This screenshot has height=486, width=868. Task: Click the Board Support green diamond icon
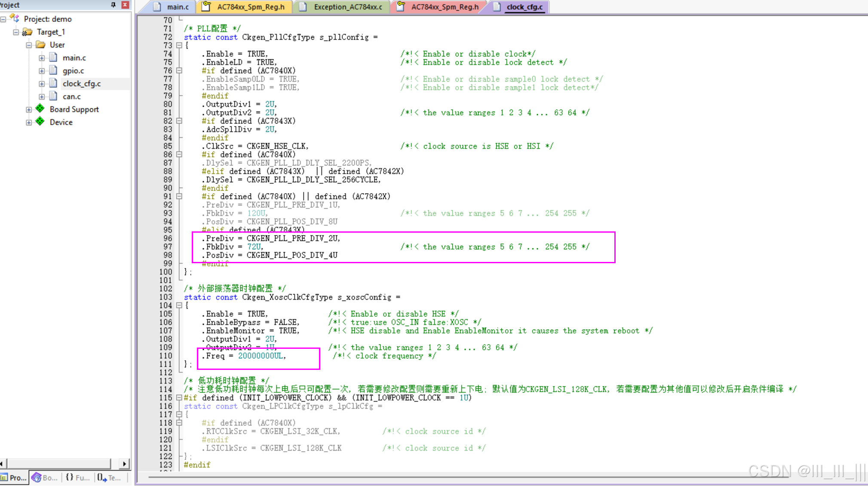coord(40,109)
